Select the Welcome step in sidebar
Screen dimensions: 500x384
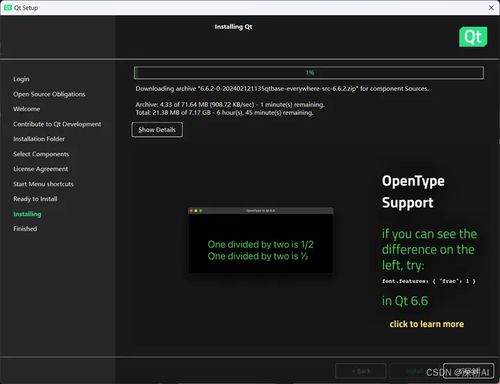point(27,109)
